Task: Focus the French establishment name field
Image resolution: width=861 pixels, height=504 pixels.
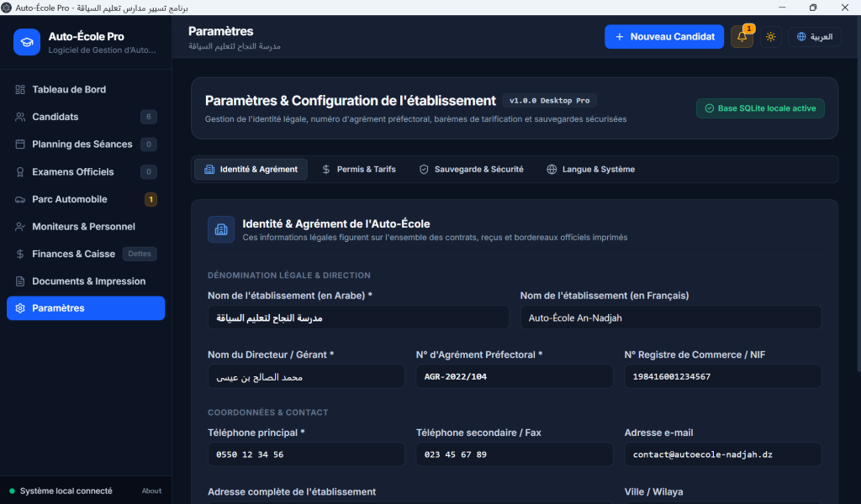Action: point(671,318)
